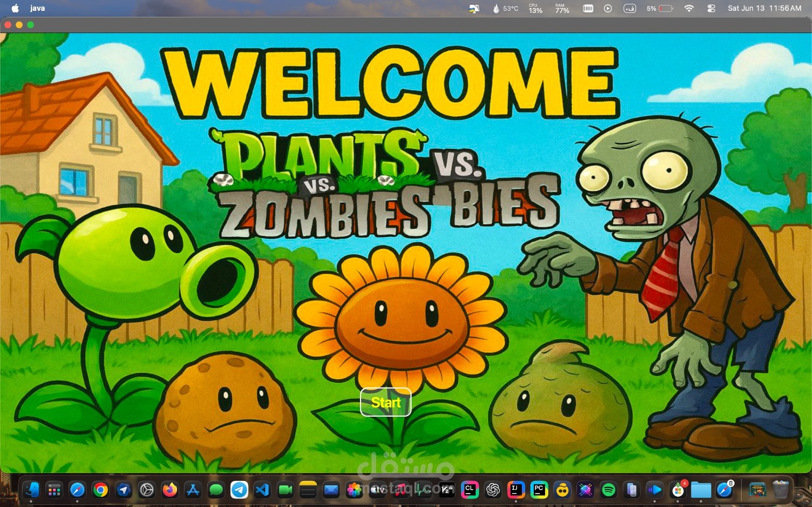The height and width of the screenshot is (507, 812).
Task: Open Finder from the Dock
Action: pos(31,490)
